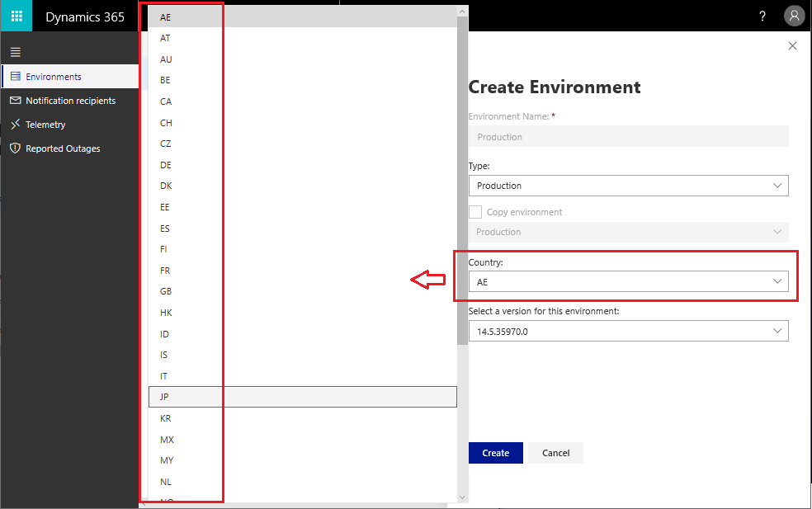812x509 pixels.
Task: Go to Environments page
Action: 70,77
